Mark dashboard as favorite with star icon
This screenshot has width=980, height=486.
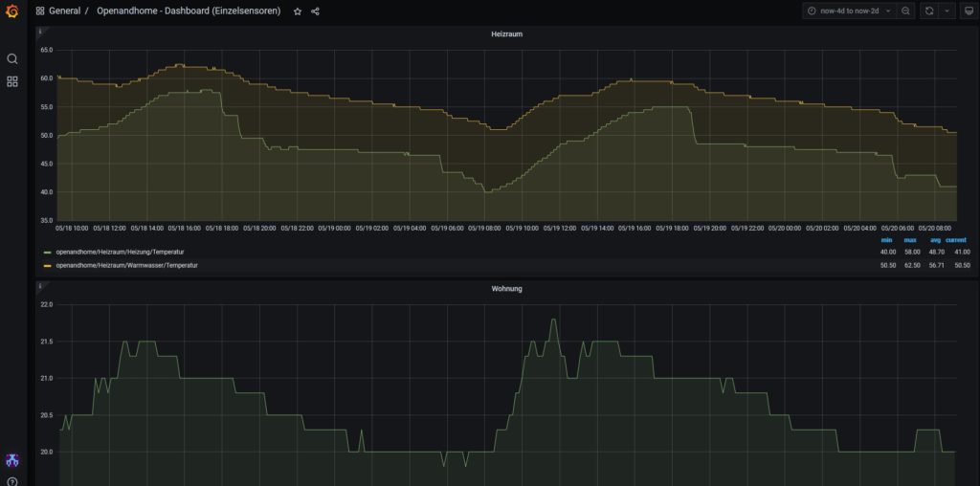tap(298, 11)
